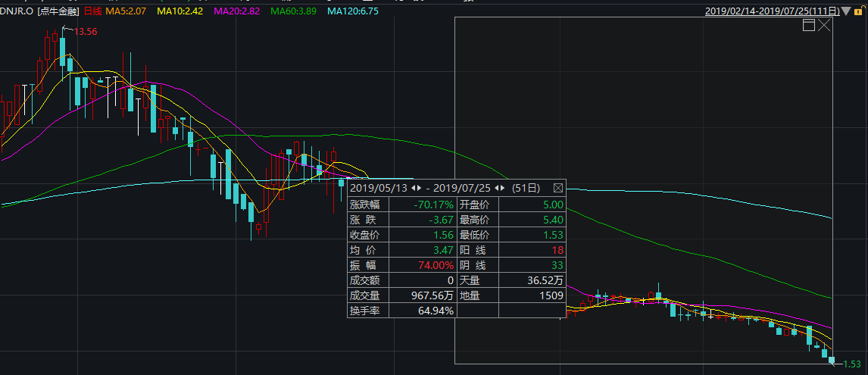Click the 3.47 均价 value

[444, 250]
